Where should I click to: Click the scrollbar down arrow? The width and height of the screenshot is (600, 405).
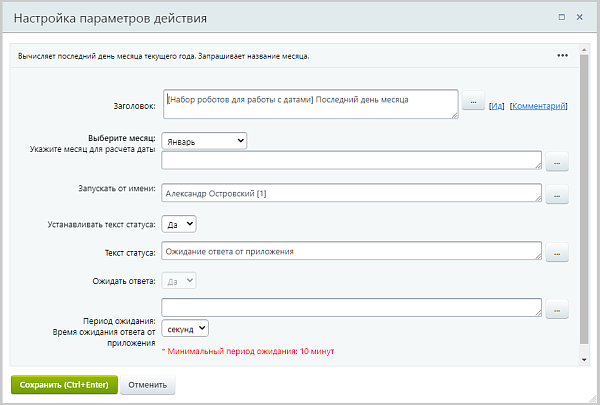point(584,359)
